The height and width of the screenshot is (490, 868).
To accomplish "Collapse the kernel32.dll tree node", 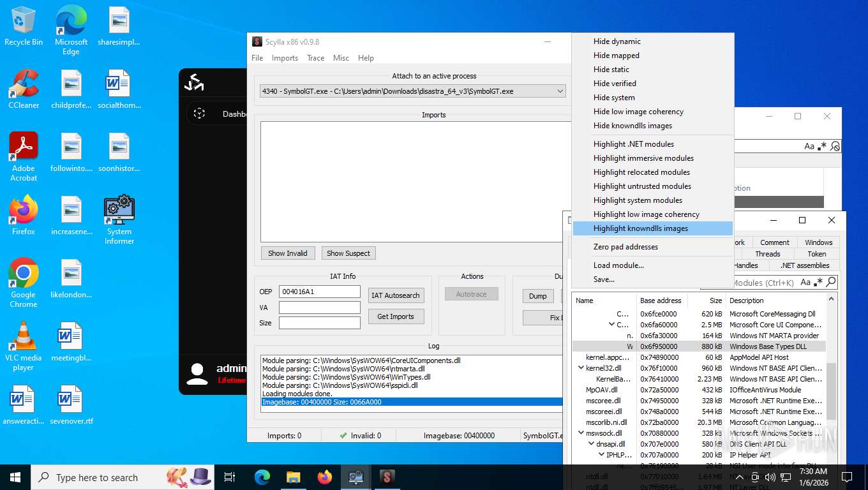I will point(581,368).
